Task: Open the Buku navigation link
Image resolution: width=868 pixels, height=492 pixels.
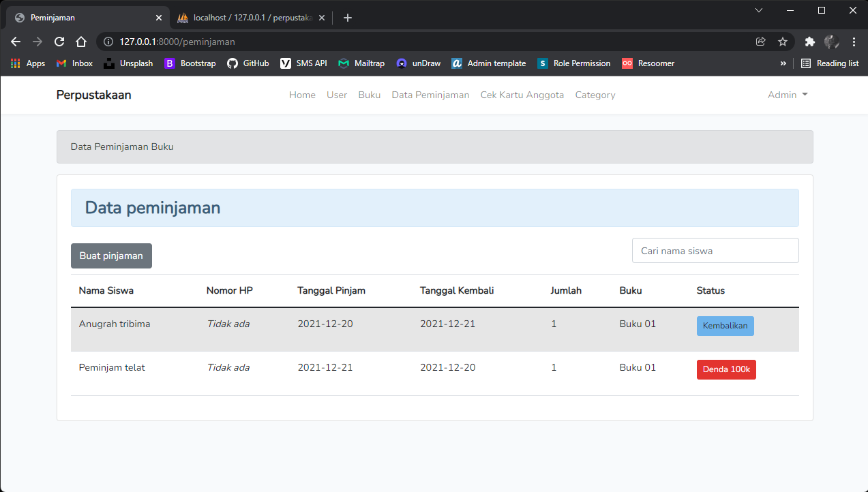Action: point(369,95)
